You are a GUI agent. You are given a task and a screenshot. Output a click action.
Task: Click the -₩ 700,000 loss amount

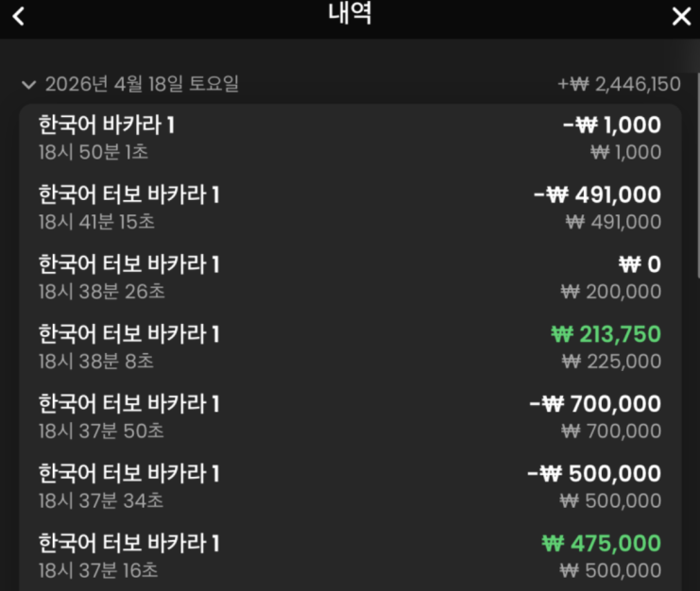595,405
